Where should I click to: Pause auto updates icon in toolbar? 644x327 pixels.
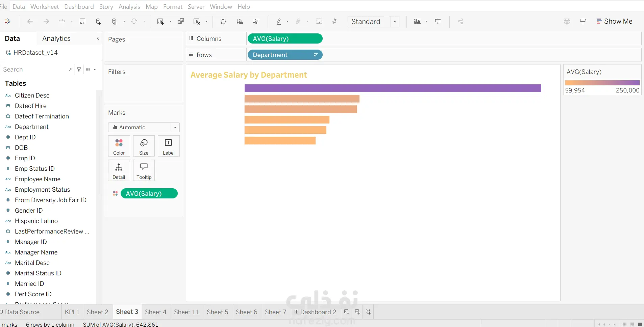(x=115, y=21)
